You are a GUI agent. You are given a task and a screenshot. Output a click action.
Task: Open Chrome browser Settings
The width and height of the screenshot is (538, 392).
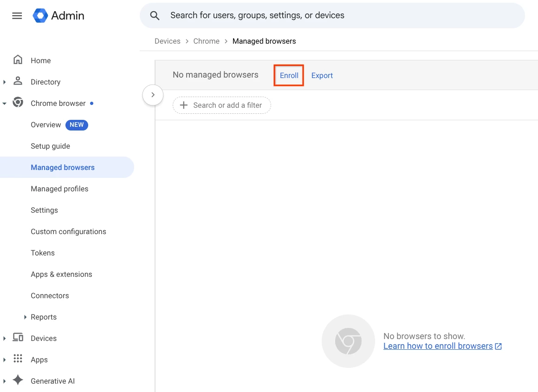(44, 210)
